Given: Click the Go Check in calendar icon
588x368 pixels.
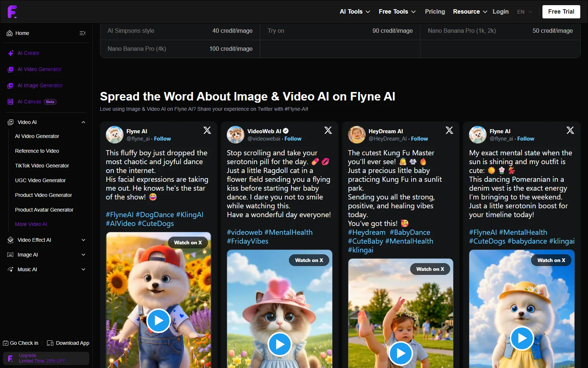Looking at the screenshot, I should (6, 343).
